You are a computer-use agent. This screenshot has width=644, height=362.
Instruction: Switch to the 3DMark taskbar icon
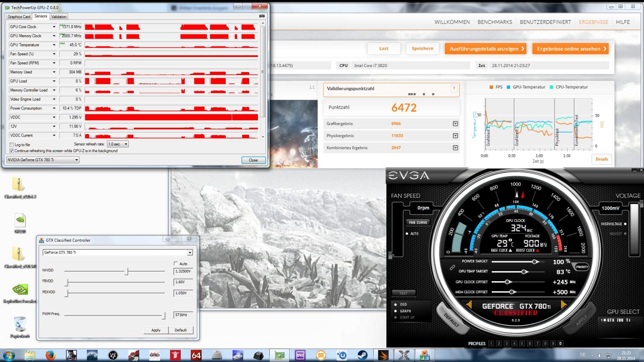[x=383, y=355]
